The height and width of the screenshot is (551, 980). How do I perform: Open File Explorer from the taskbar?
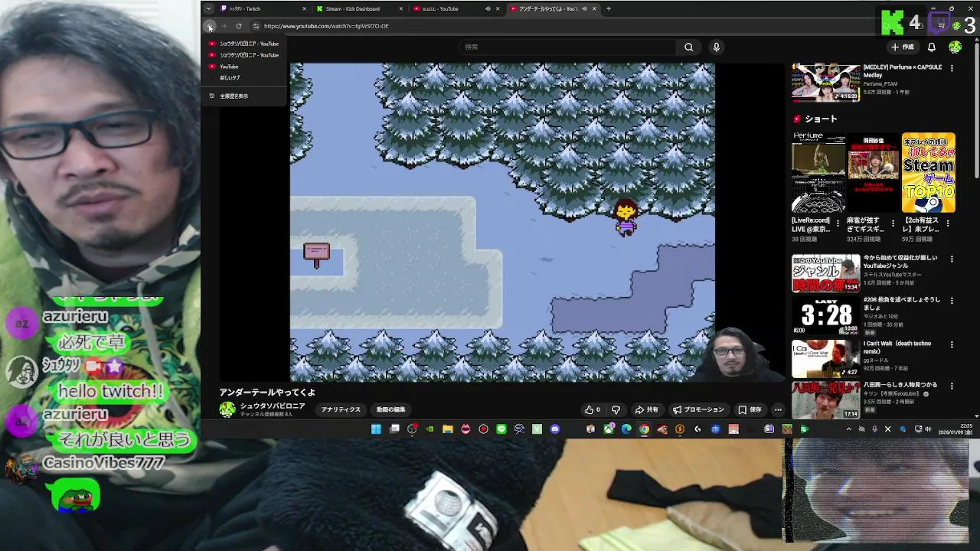pos(447,429)
